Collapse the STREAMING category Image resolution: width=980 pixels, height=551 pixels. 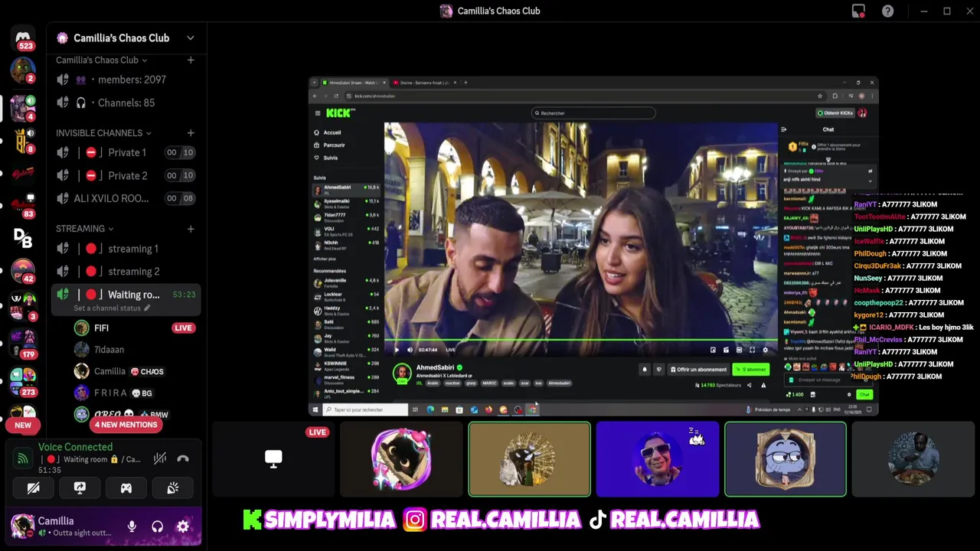pos(84,229)
